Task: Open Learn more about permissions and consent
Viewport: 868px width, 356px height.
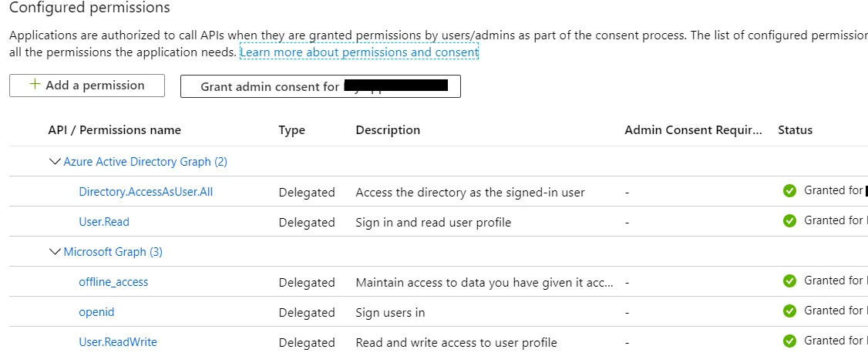Action: [359, 52]
